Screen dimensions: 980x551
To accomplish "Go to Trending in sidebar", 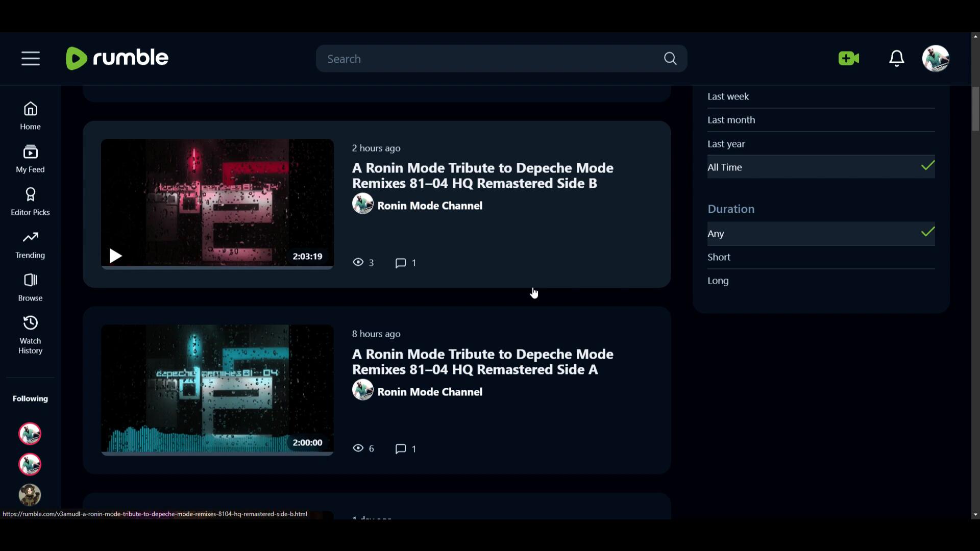I will click(30, 244).
